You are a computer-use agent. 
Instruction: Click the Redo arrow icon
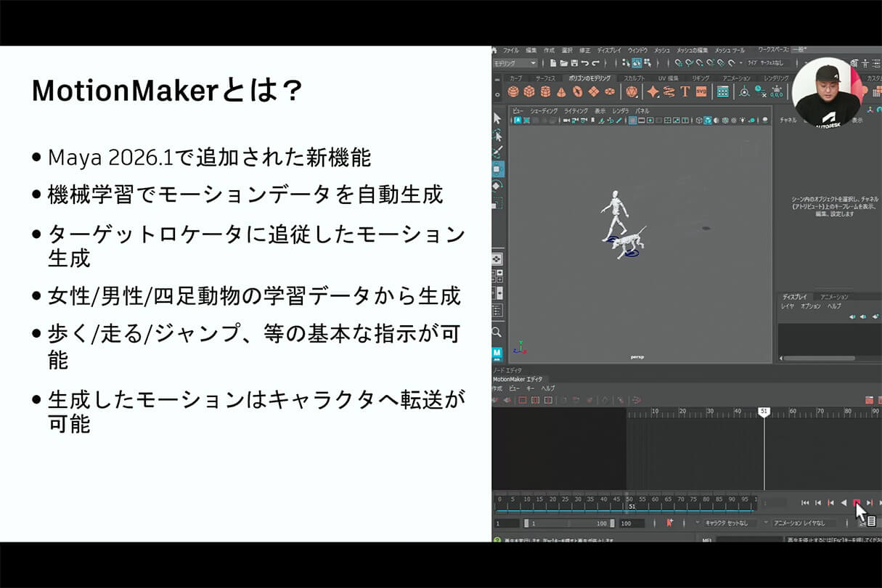click(594, 63)
